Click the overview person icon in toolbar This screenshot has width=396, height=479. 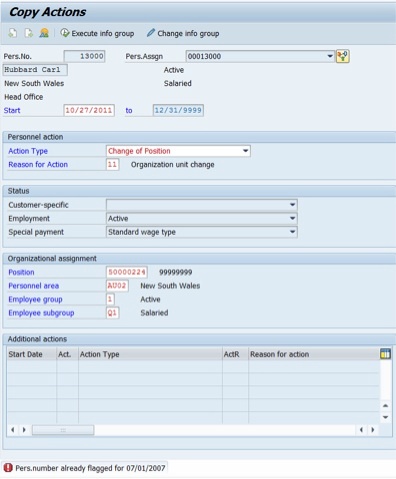click(44, 33)
